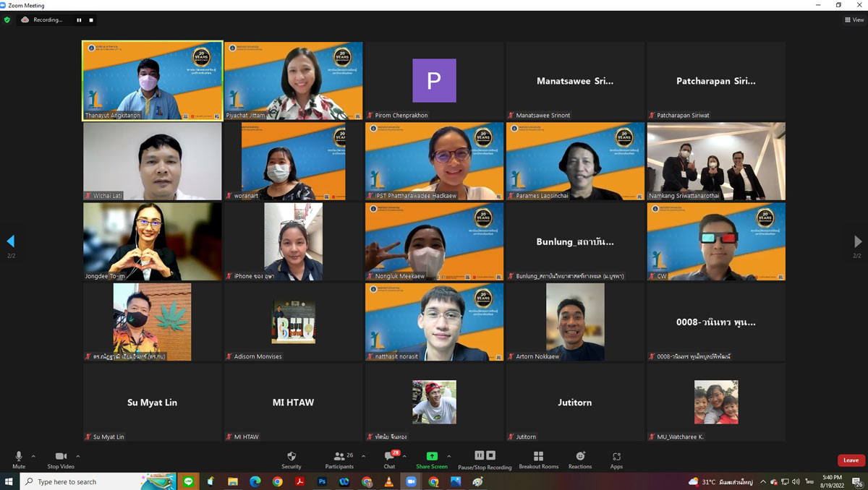868x490 pixels.
Task: Open the Chat panel
Action: [389, 460]
